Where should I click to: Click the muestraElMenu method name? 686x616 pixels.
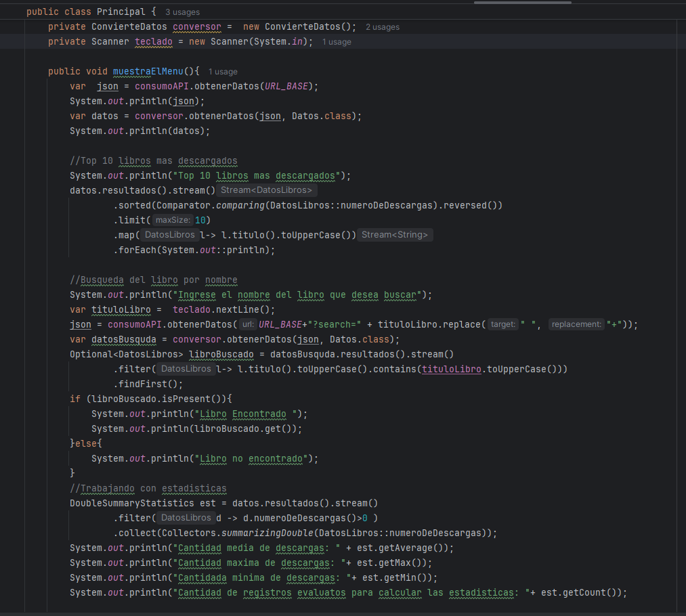click(148, 71)
